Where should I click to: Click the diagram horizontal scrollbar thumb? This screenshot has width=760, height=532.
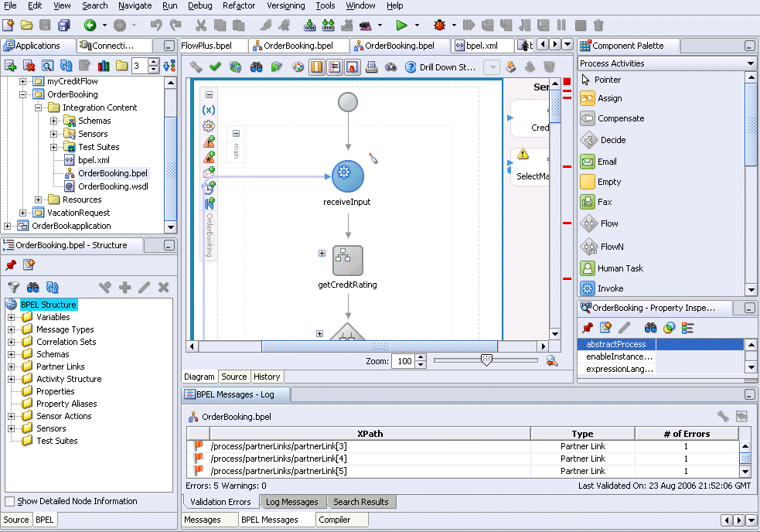380,346
